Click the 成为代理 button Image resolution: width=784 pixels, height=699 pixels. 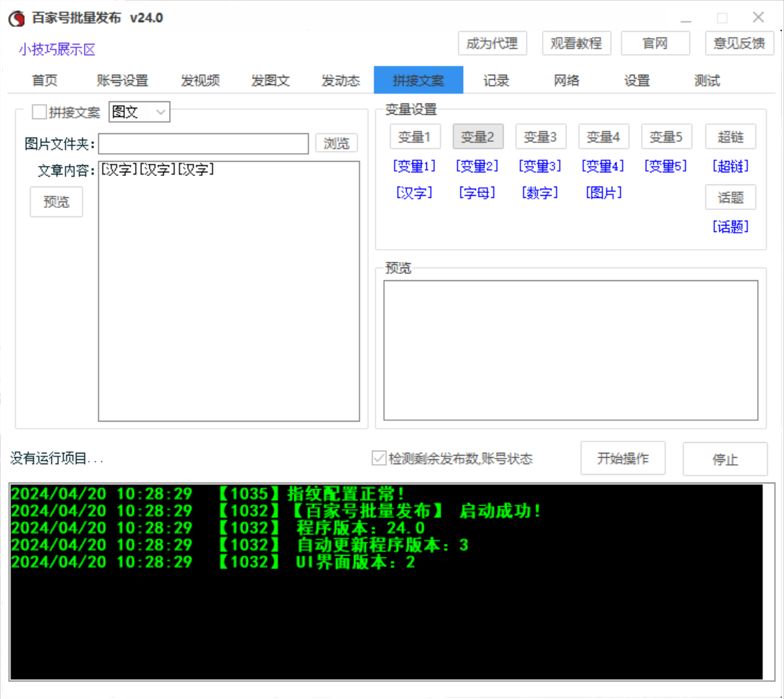492,43
